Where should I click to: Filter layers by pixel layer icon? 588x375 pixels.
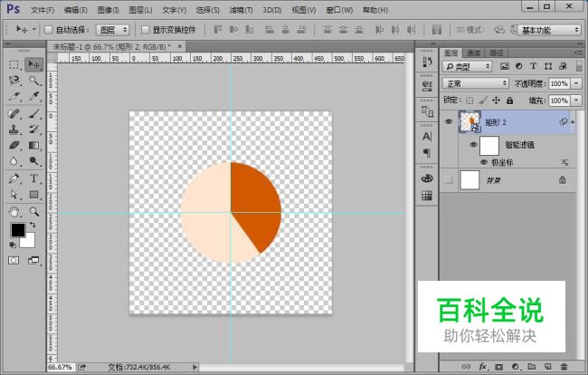[505, 66]
